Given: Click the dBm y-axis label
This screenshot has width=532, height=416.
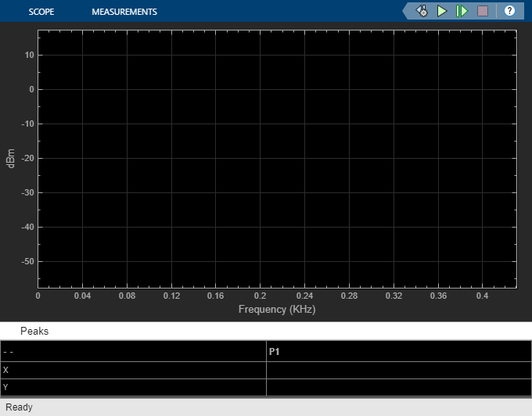Looking at the screenshot, I should [11, 158].
